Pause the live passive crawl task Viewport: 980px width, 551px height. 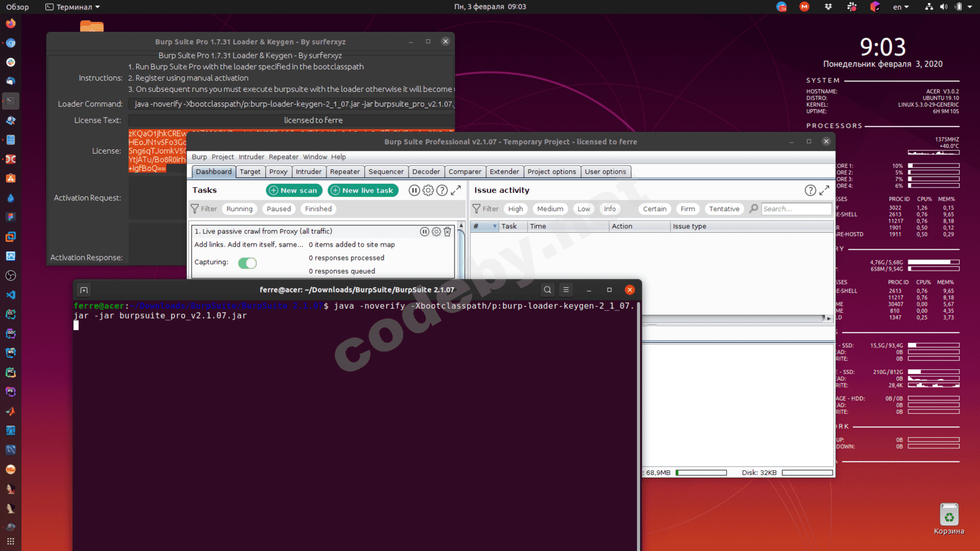click(424, 231)
